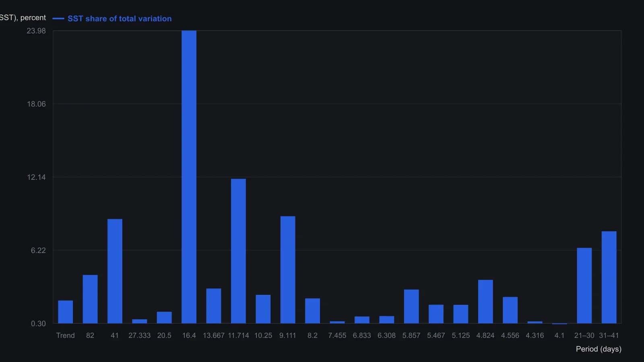Click the x-axis label 7.455
The width and height of the screenshot is (644, 362).
337,335
